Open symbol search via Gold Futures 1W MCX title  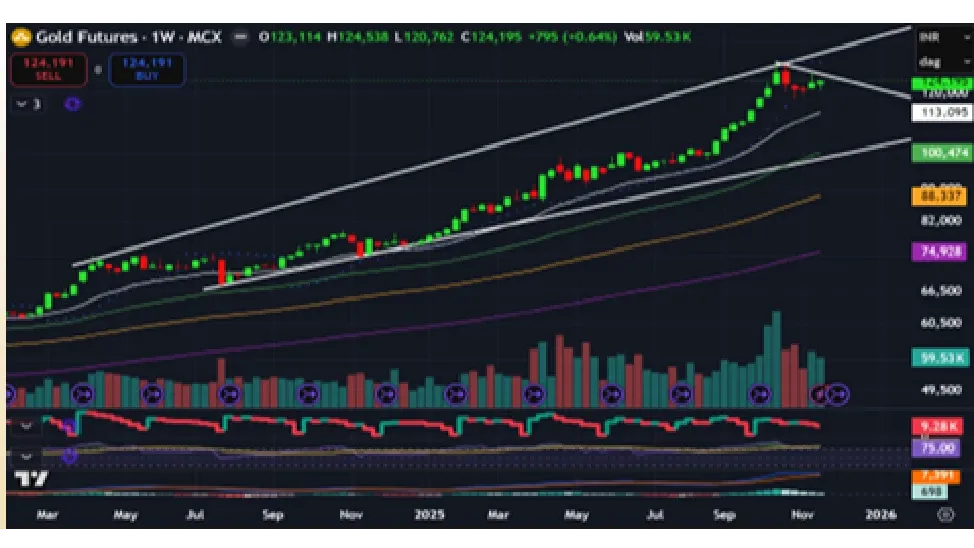[129, 37]
